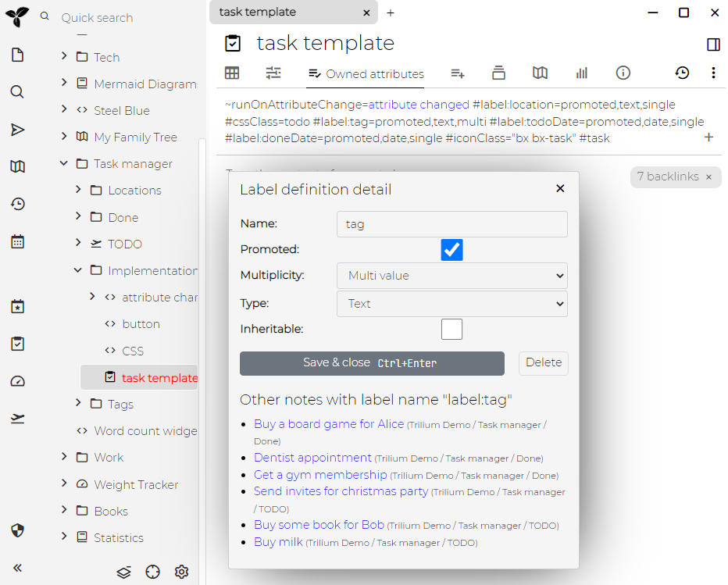
Task: Open the note map icon in the ribbon
Action: [x=540, y=73]
